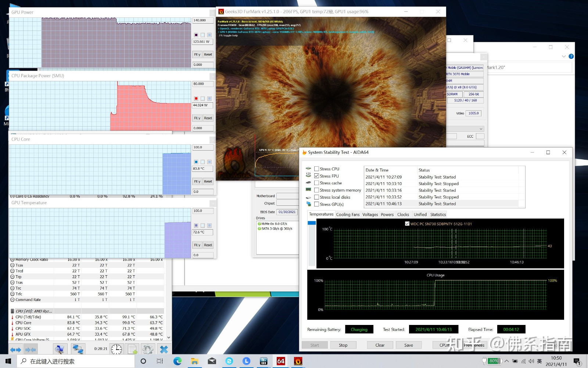Enable Stress CPU checkbox
This screenshot has height=368, width=588.
316,169
